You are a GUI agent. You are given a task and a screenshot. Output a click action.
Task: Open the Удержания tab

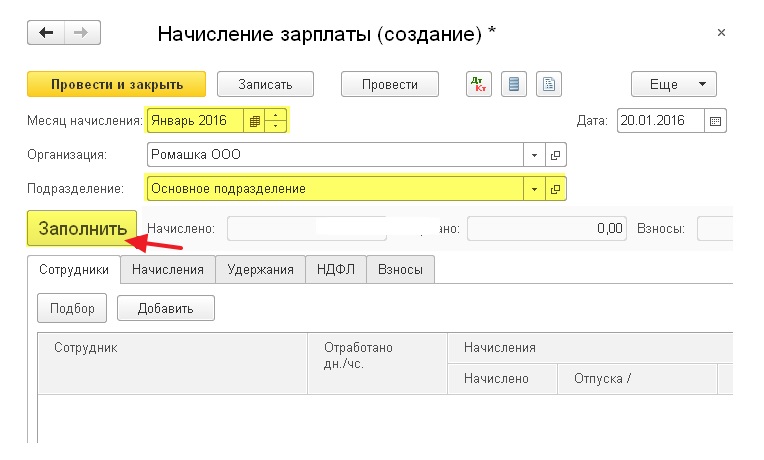[260, 269]
